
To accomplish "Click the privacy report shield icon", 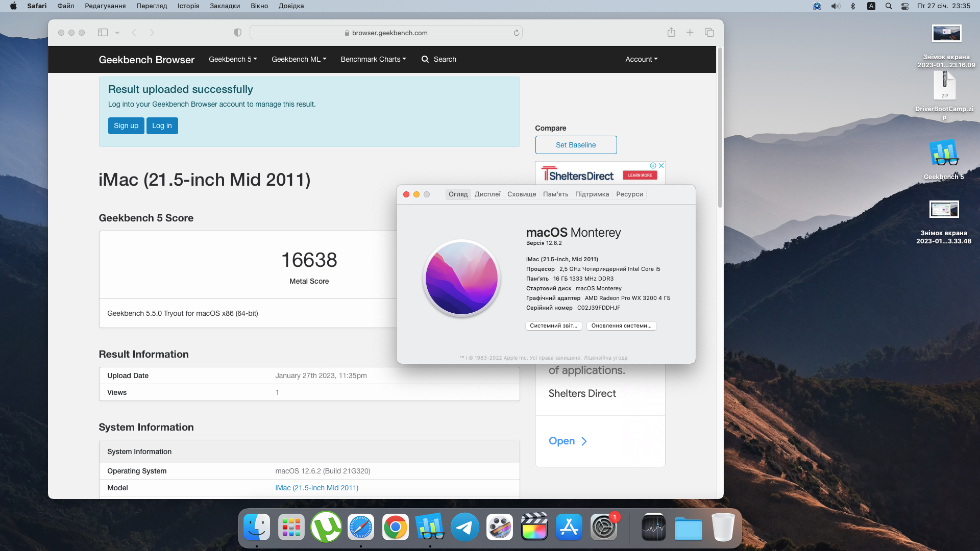I will [237, 33].
